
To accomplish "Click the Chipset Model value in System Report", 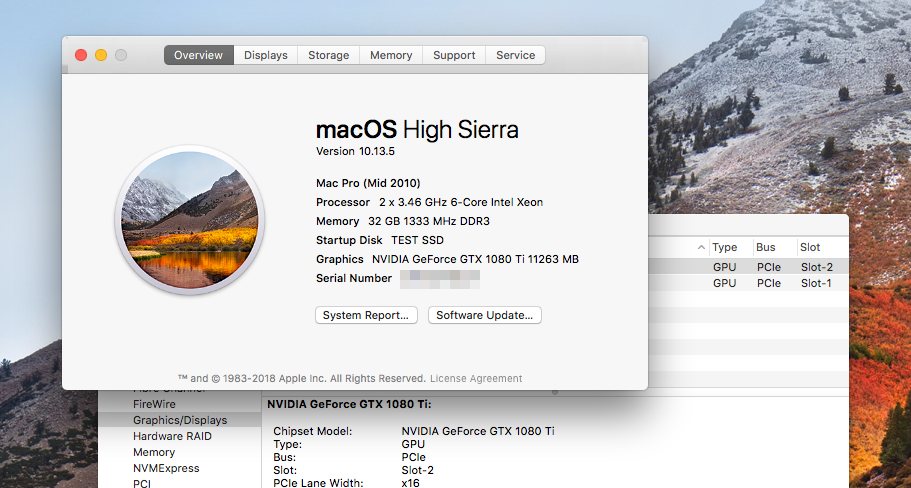I will 478,432.
